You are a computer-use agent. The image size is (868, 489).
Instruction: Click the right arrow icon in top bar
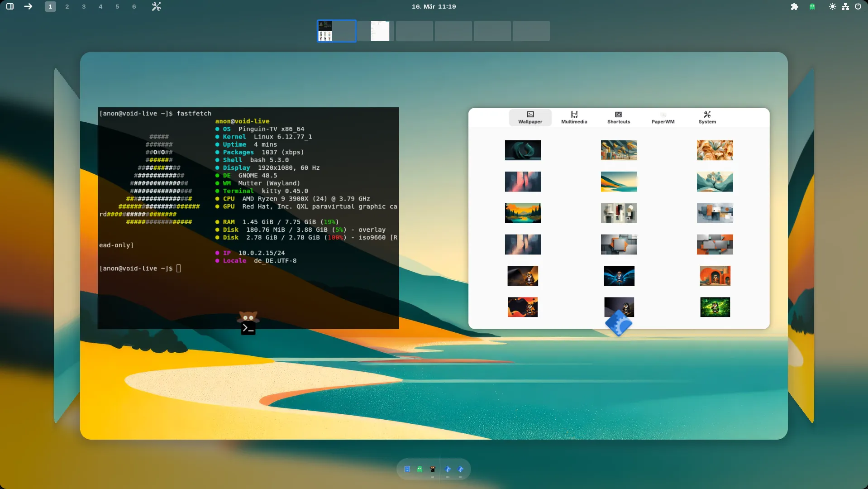28,6
